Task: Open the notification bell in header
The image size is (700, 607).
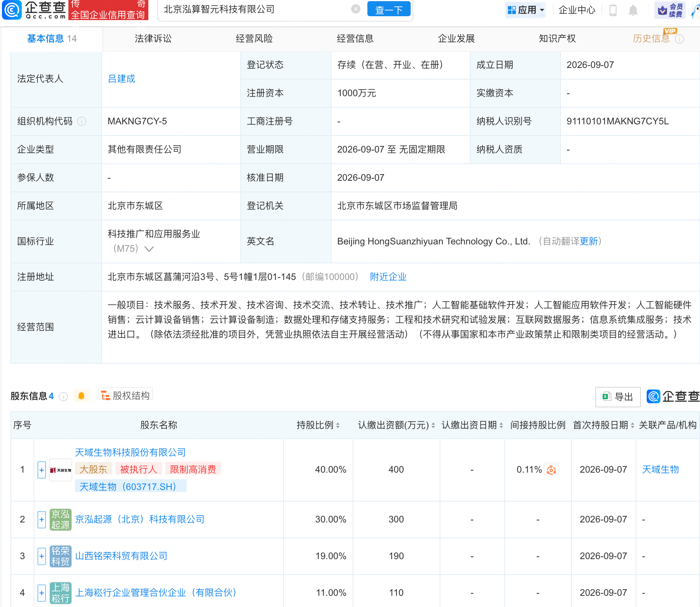Action: [x=633, y=10]
